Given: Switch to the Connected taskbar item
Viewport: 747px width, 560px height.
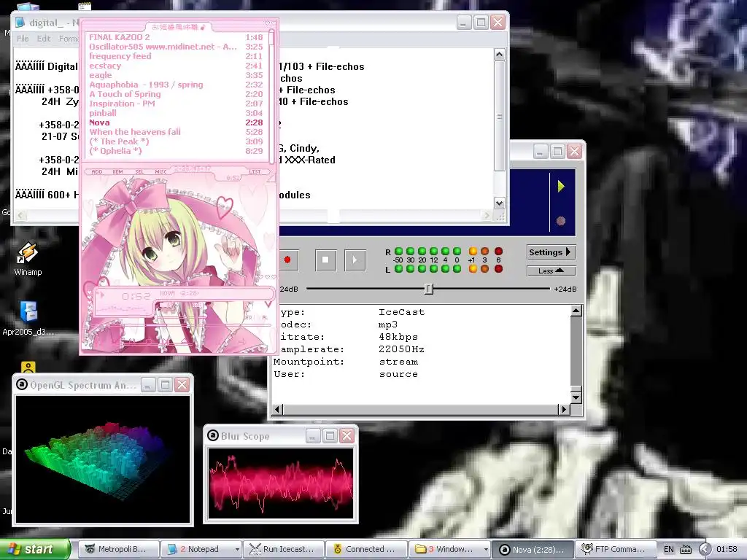Looking at the screenshot, I should click(x=366, y=549).
